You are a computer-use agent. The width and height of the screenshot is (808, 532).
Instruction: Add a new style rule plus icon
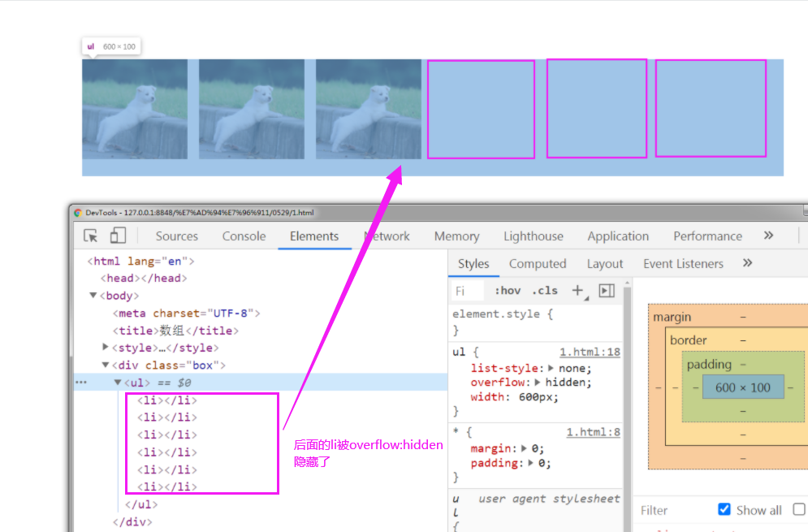tap(577, 291)
